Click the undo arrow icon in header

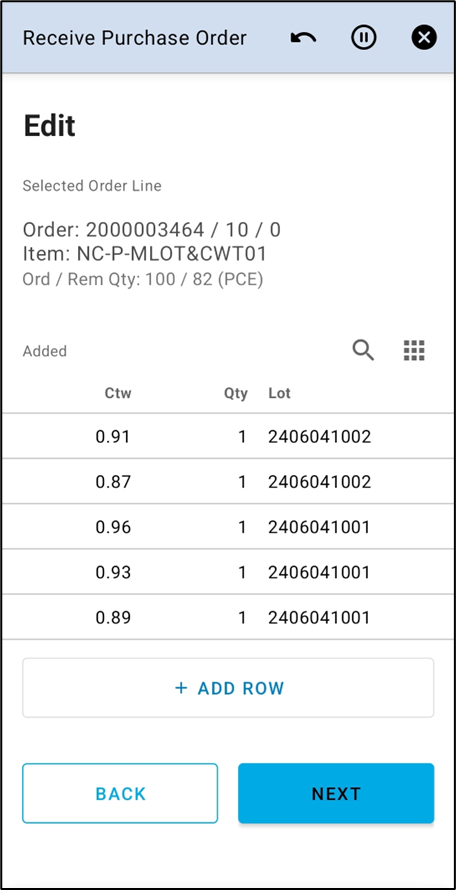pyautogui.click(x=303, y=38)
